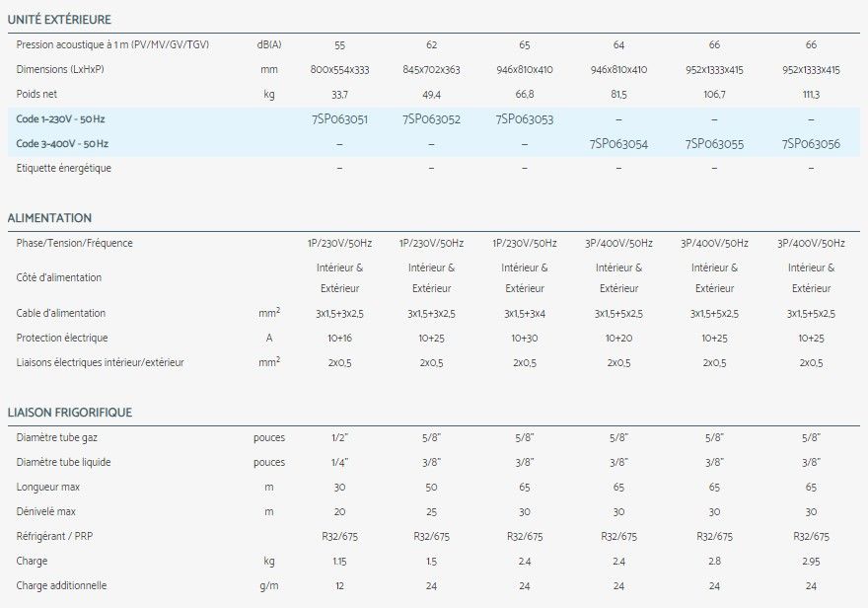Click the LIAISON FRIGORIFIQUE section heading
868x608 pixels.
click(69, 413)
